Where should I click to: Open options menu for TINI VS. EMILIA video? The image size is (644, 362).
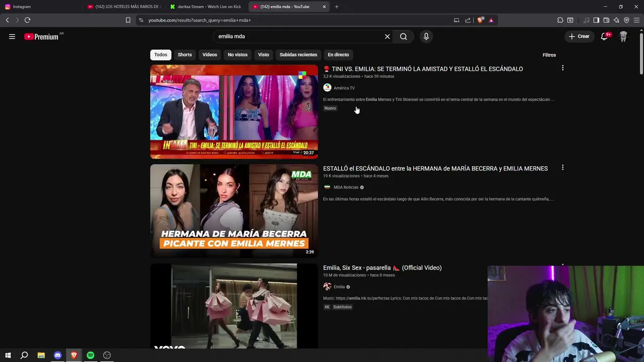(562, 68)
